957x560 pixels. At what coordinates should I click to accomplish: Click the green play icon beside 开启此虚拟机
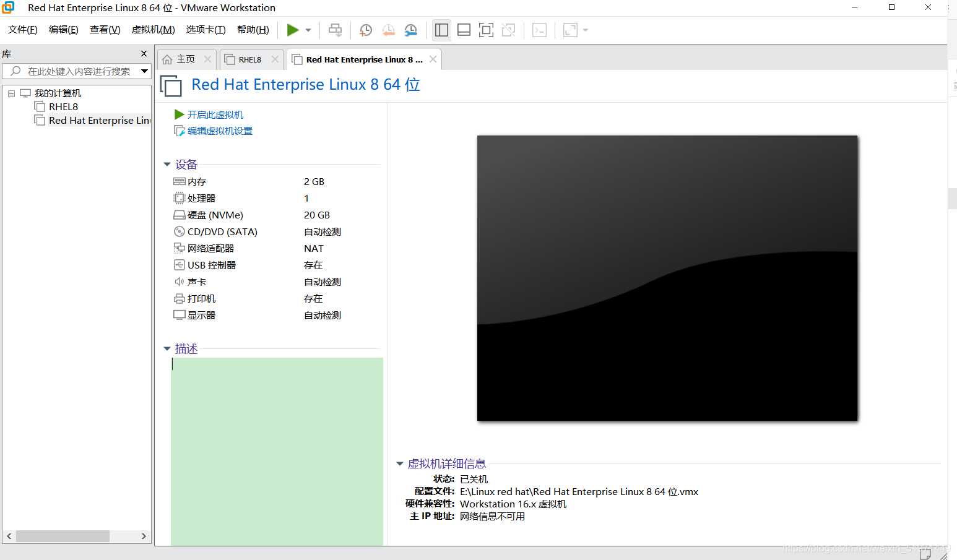[180, 114]
